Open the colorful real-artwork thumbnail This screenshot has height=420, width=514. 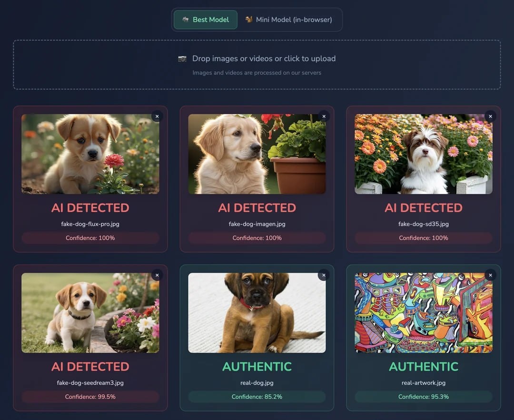click(424, 313)
